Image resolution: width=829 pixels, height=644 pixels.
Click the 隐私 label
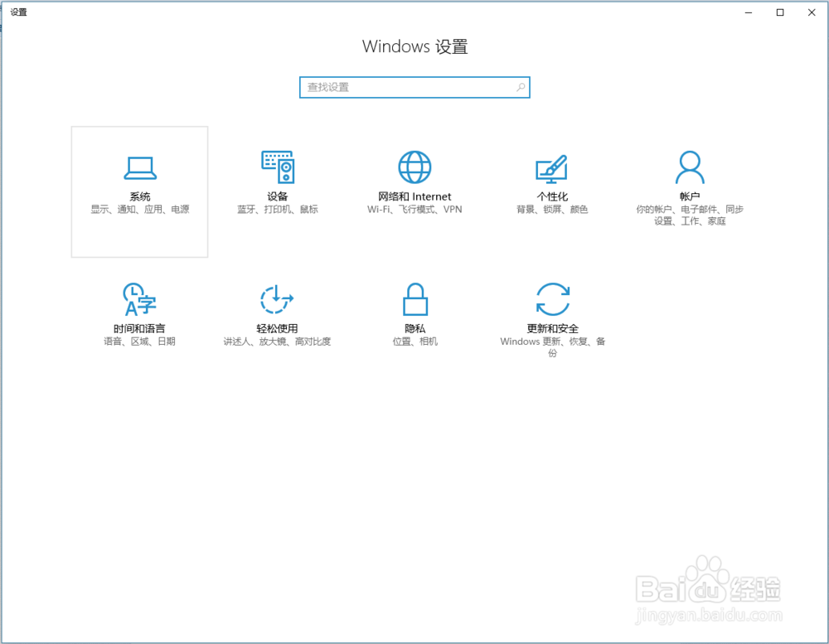tap(415, 328)
